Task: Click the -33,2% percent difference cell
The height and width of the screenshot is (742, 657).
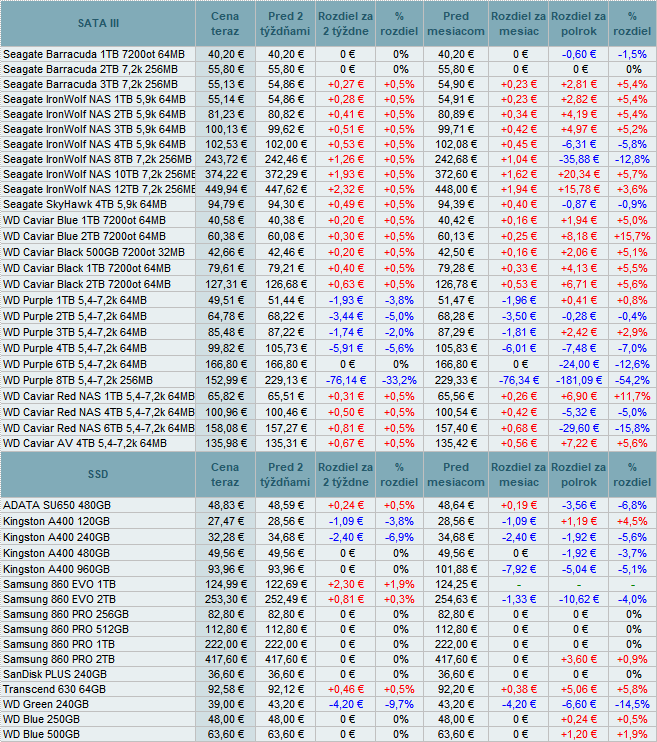Action: point(399,380)
